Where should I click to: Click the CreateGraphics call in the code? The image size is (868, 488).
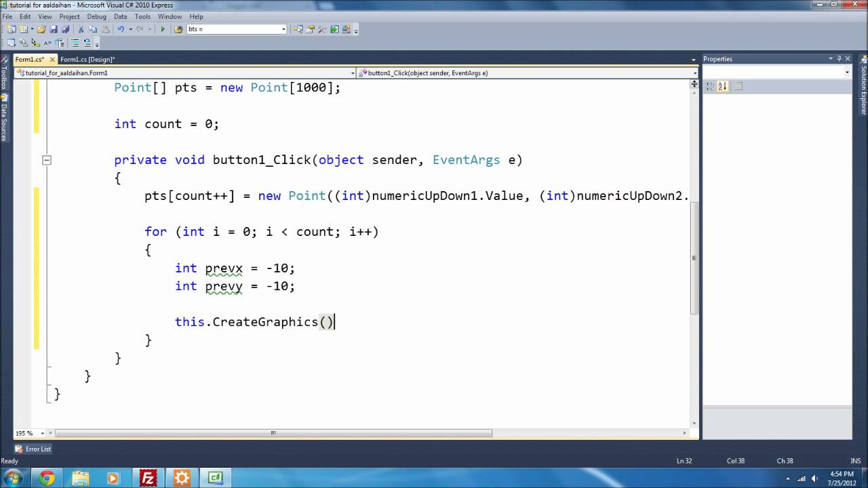[x=265, y=322]
